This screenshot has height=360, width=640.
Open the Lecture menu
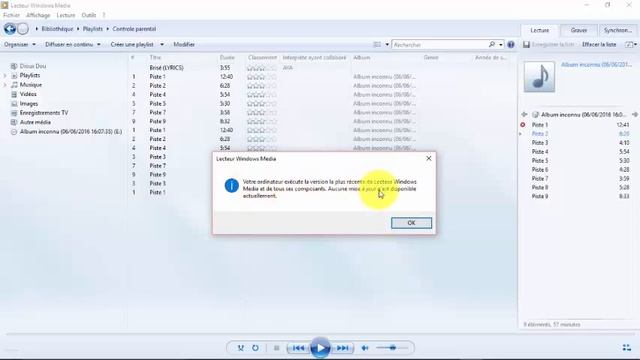(x=66, y=15)
